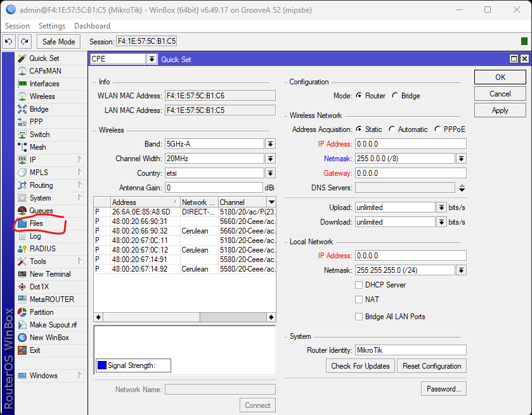Select Bridge mode radio button
Viewport: 532px width, 415px height.
[396, 96]
